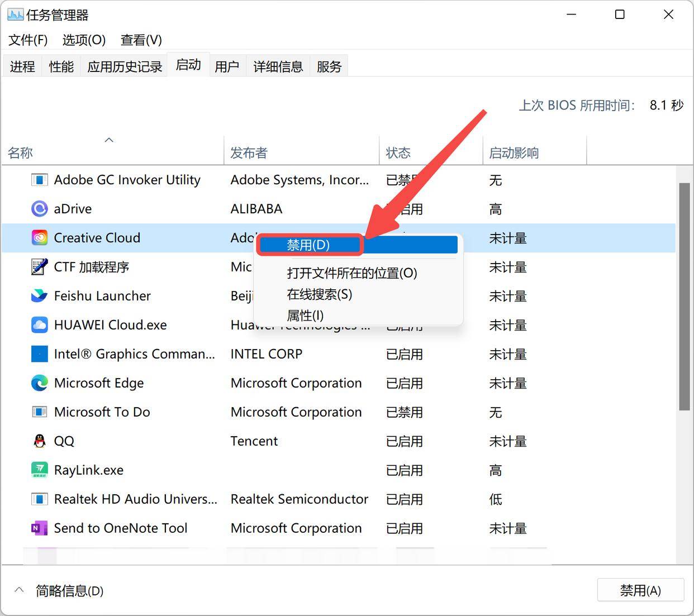Image resolution: width=694 pixels, height=616 pixels.
Task: Sort by the 状态 column header
Action: click(x=431, y=152)
